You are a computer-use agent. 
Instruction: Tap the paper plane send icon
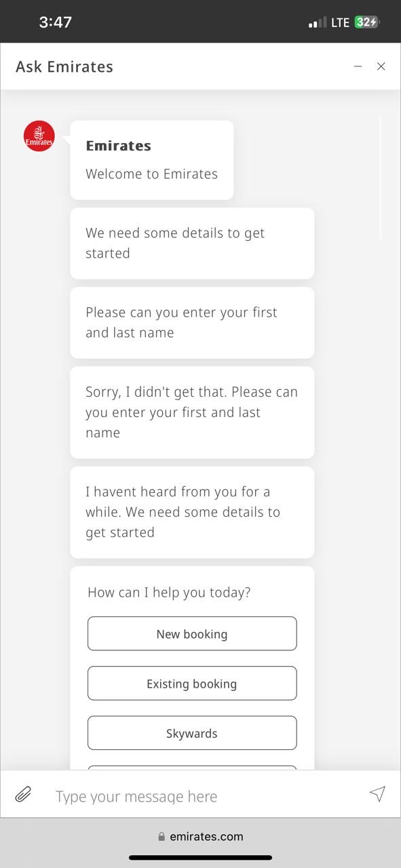point(377,794)
